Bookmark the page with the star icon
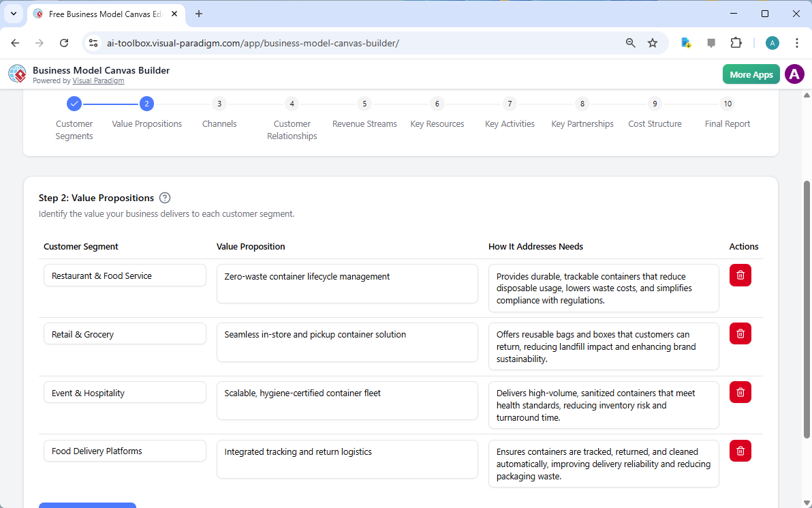812x508 pixels. pos(653,42)
